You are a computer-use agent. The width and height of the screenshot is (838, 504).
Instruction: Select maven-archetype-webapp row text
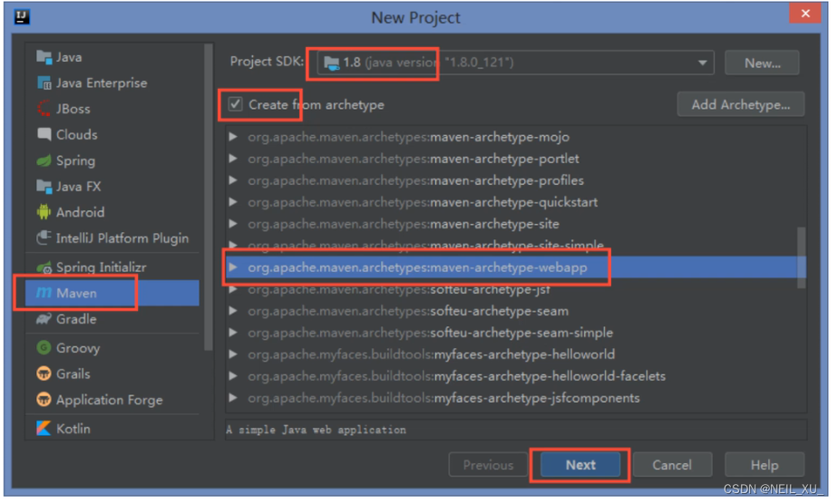click(417, 267)
